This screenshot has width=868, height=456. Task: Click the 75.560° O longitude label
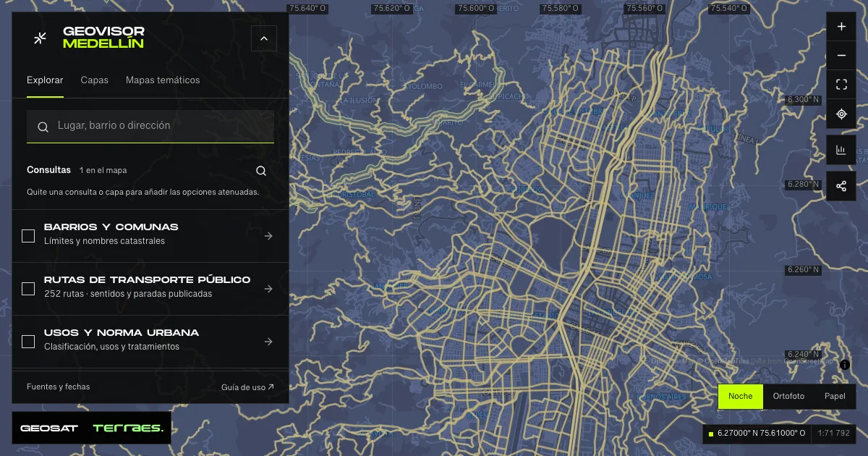(x=644, y=9)
